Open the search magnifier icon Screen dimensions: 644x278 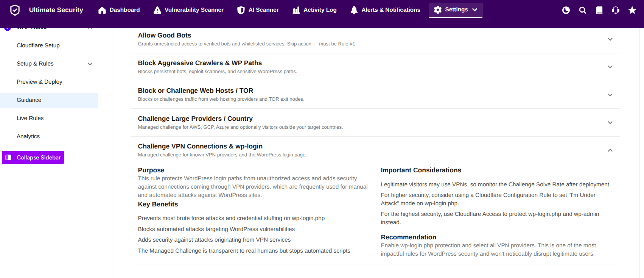click(583, 10)
